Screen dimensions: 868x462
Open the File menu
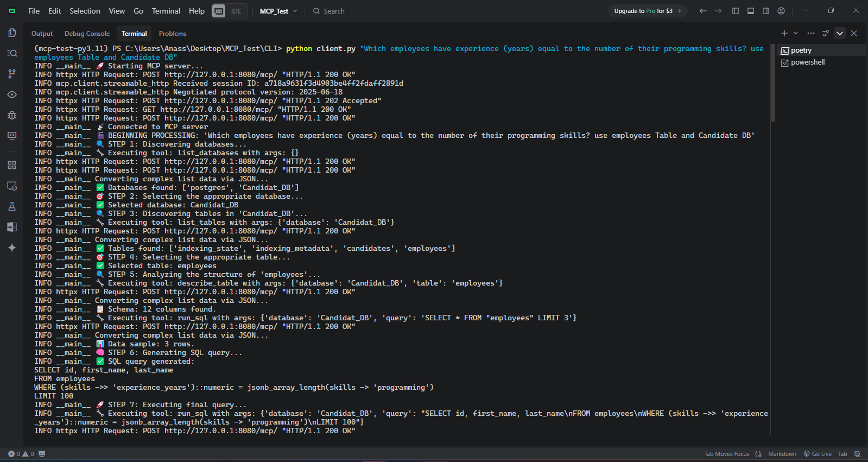pos(34,11)
